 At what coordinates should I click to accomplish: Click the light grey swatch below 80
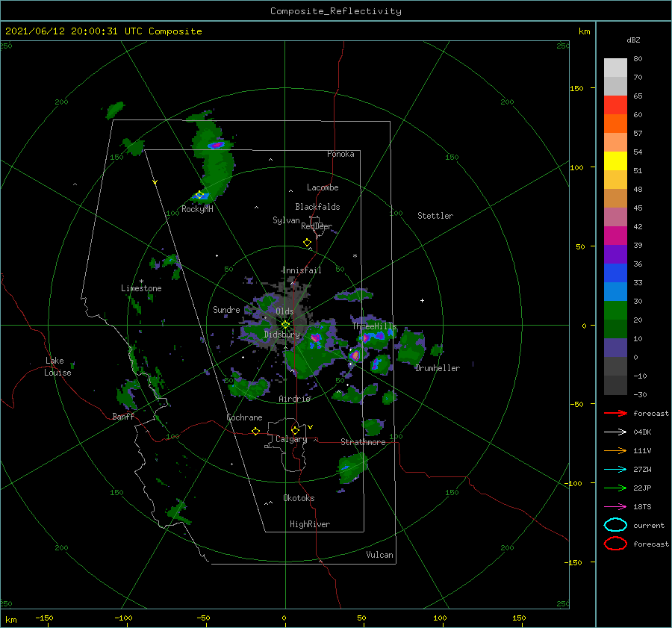pos(615,68)
